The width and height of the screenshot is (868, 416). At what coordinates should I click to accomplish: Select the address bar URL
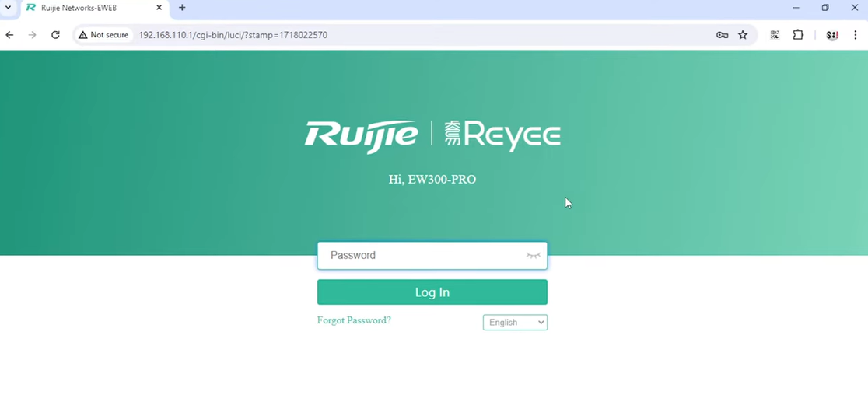[x=233, y=35]
